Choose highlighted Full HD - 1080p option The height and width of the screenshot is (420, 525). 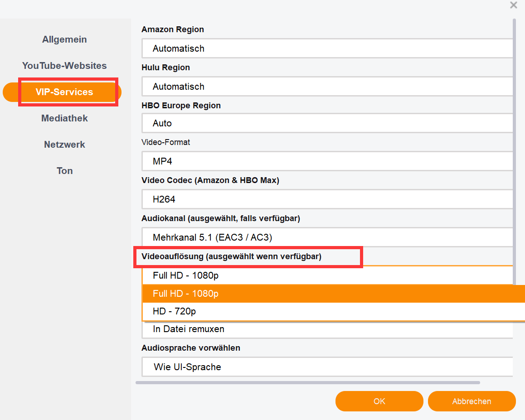pyautogui.click(x=334, y=294)
